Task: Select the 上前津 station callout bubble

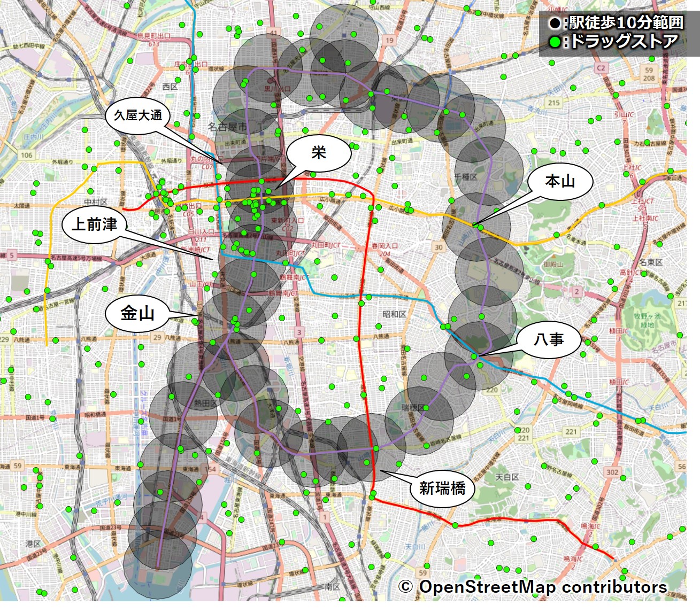Action: click(x=95, y=224)
